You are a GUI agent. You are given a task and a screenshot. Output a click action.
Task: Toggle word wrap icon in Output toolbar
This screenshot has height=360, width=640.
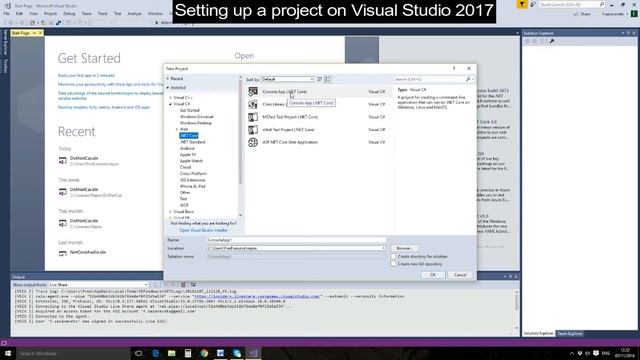pos(193,284)
